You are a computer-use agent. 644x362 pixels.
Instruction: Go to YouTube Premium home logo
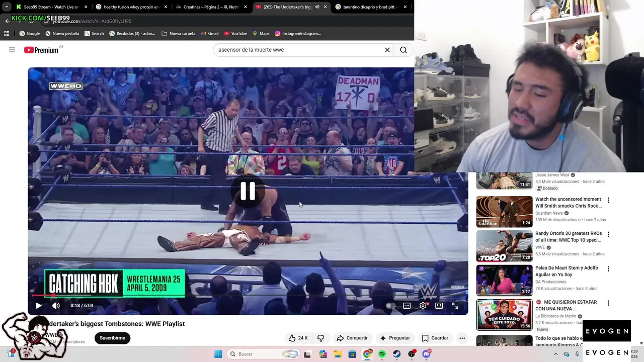click(41, 50)
